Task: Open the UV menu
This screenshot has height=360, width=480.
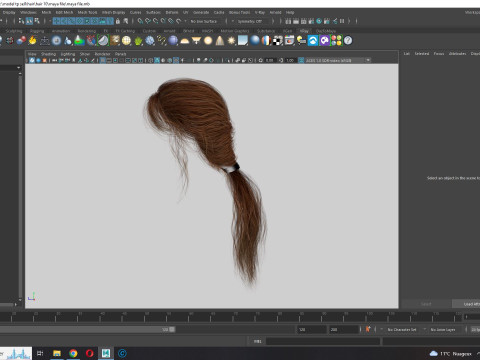Action: tap(186, 12)
